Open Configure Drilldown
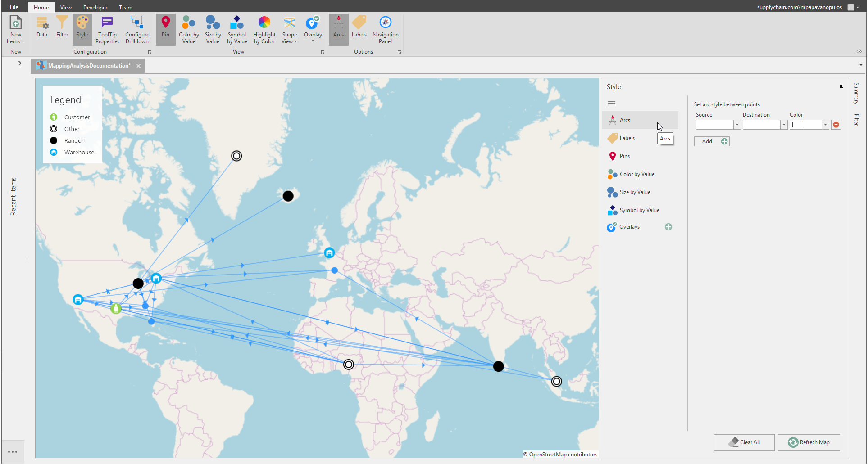The image size is (868, 464). coord(137,30)
